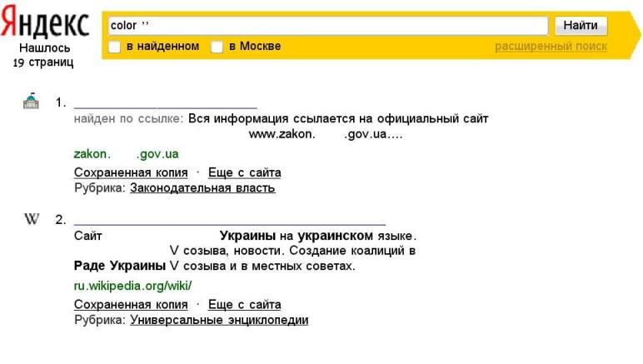Open the green zakon .gov.ua URL
Viewport: 643px width, 364px height.
tap(127, 154)
